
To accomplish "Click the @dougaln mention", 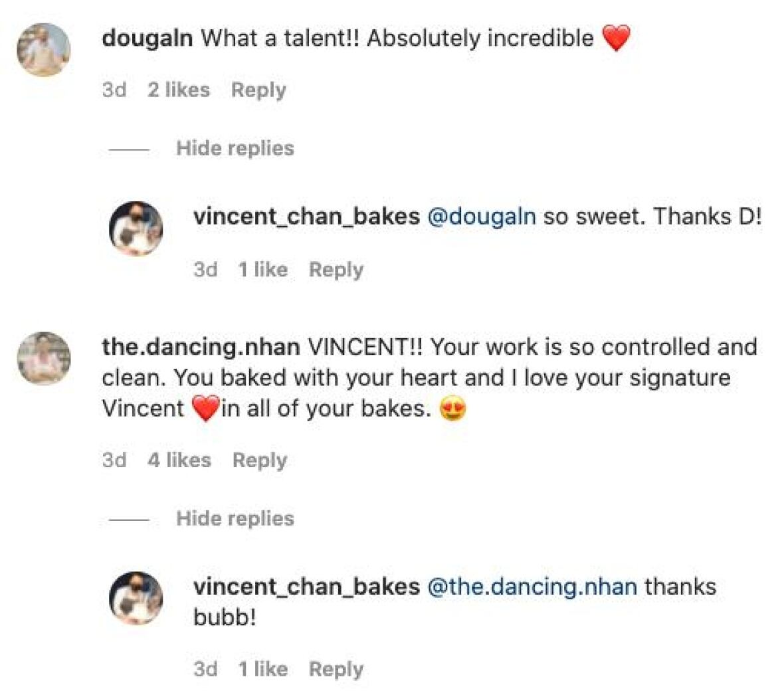I will (x=482, y=217).
